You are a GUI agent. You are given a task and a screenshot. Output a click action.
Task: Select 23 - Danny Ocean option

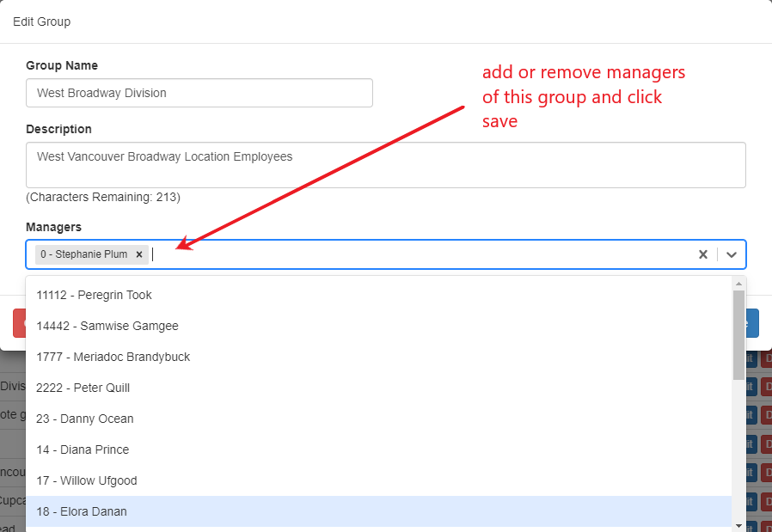(84, 419)
